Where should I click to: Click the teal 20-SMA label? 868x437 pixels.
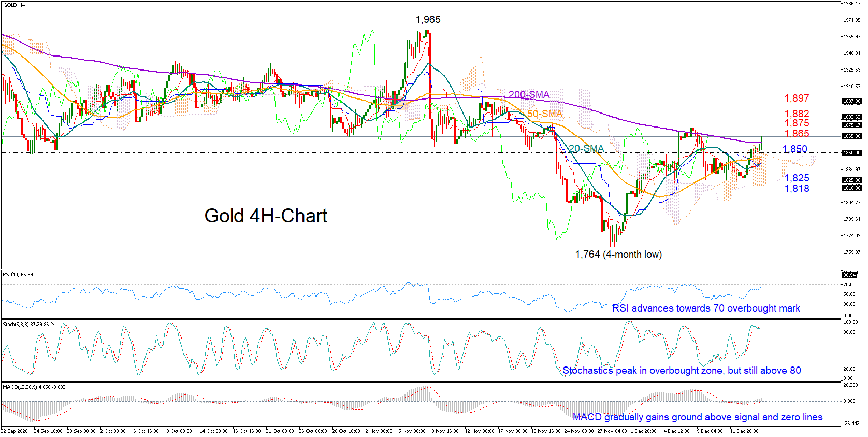point(586,149)
